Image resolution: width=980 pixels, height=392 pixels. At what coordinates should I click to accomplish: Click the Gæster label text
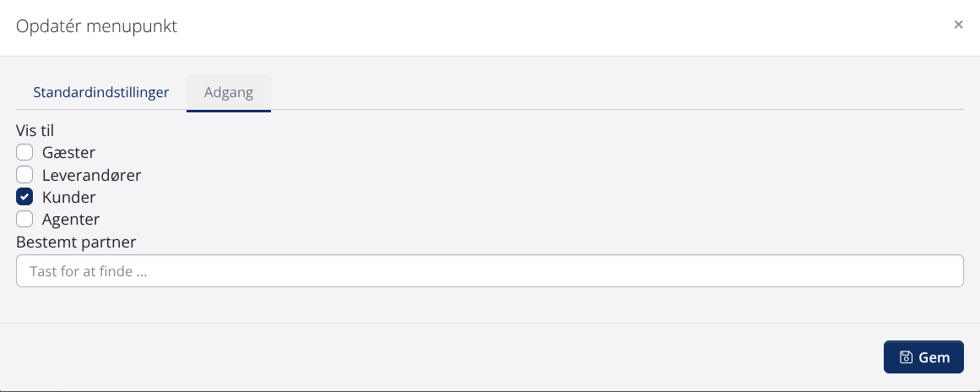pos(68,153)
